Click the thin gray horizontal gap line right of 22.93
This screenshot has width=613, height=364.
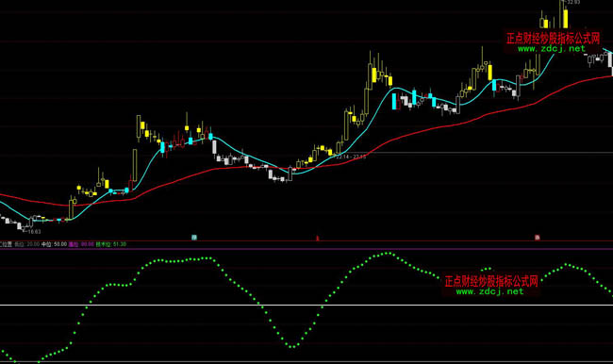489,153
